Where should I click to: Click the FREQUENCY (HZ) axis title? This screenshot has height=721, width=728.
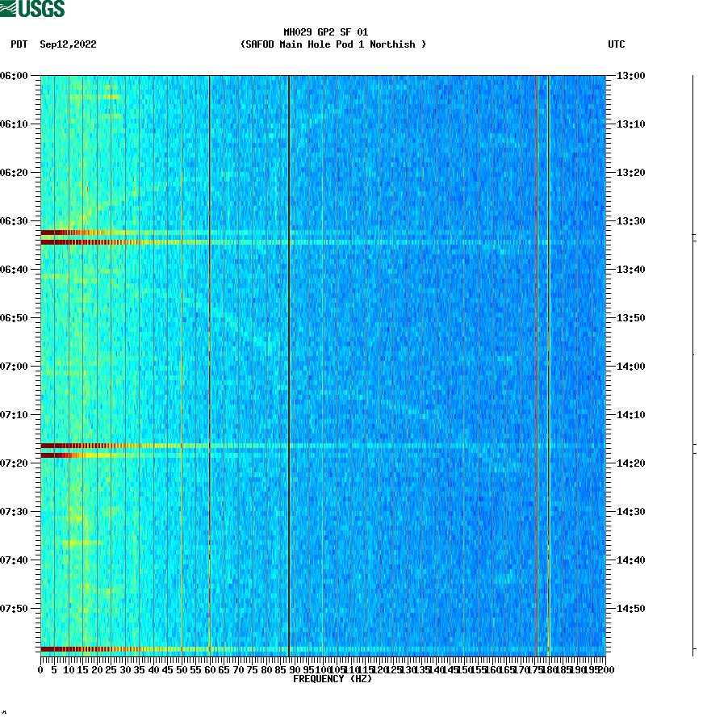[x=332, y=679]
